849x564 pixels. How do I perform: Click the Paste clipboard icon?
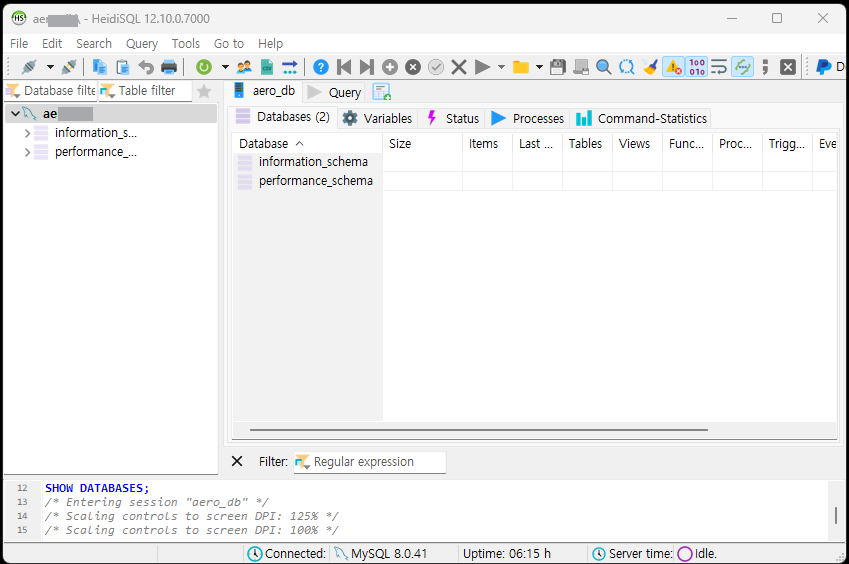(x=123, y=67)
